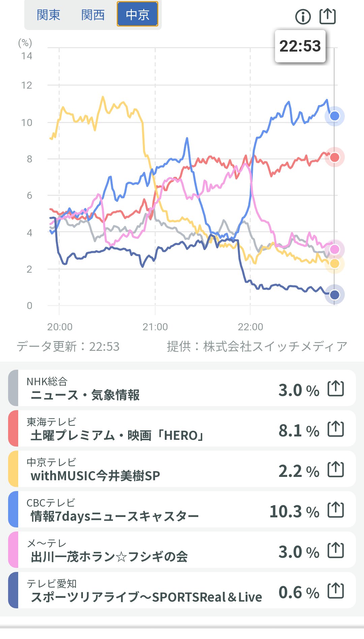Open the info icon above the chart

coord(303,17)
